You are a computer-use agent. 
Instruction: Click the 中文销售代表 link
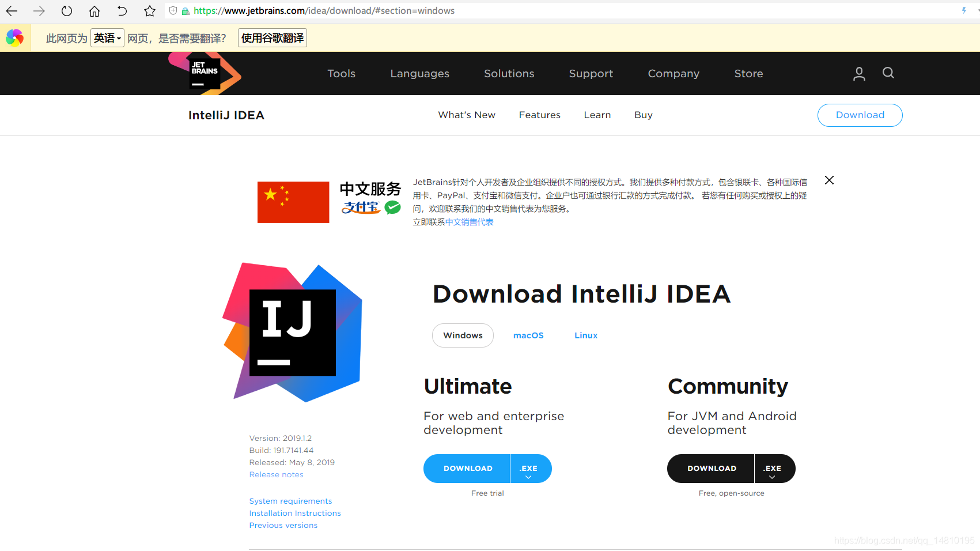[470, 222]
